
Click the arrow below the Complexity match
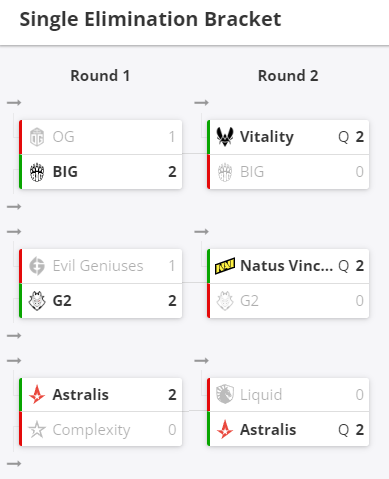tap(14, 464)
